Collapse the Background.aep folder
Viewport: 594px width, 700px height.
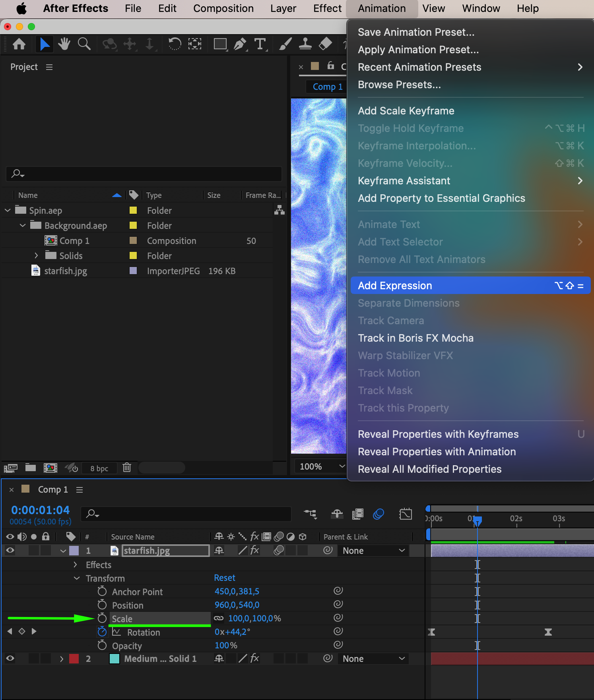23,225
